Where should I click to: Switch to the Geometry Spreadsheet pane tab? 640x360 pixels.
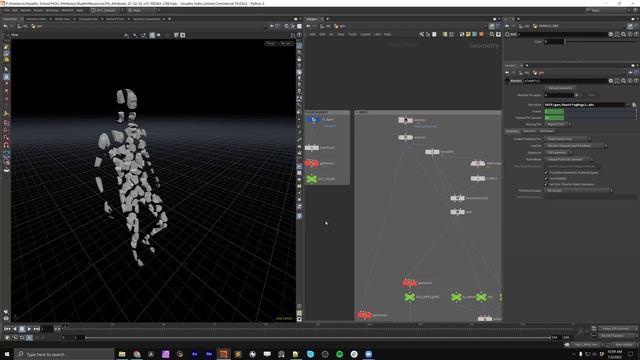click(x=147, y=19)
